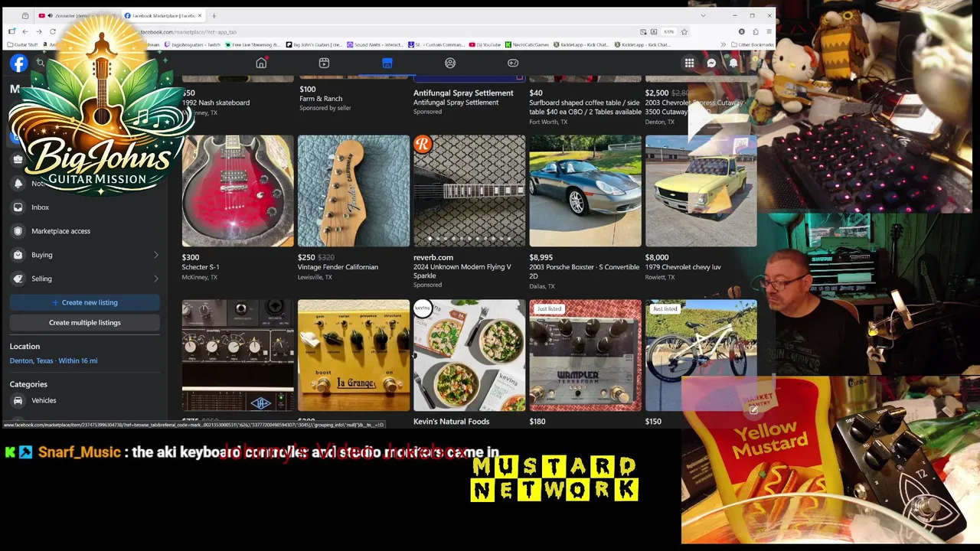Open 1979 Chevrolet chevy luv photo
This screenshot has width=980, height=551.
click(x=701, y=191)
